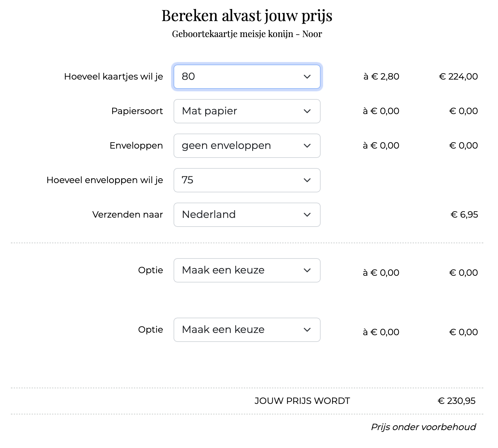Click the 'Bereken alvast jouw prijs' heading

(x=247, y=15)
